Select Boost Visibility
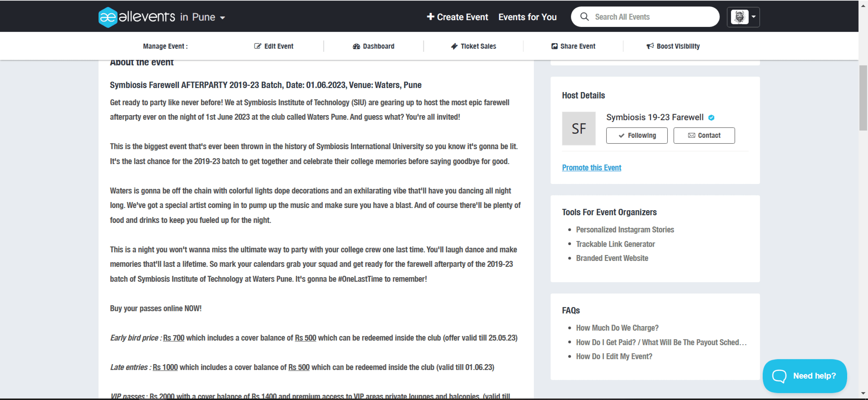 (x=673, y=46)
